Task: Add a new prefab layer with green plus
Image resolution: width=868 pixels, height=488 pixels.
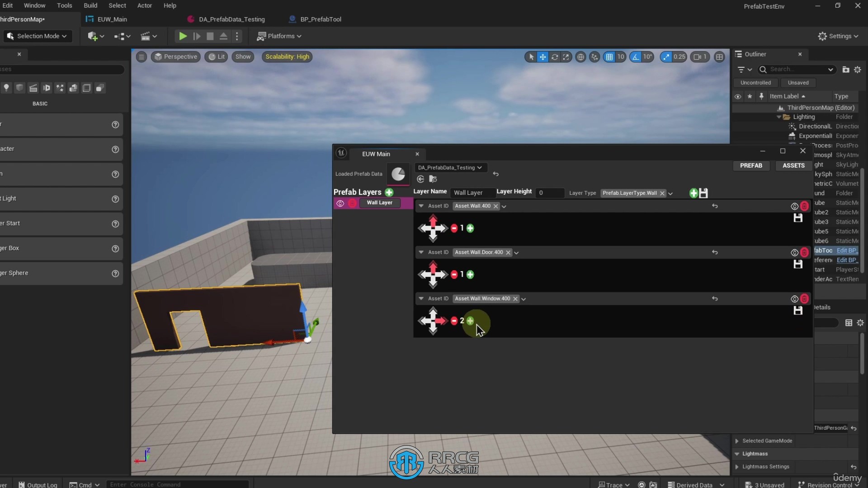Action: (389, 192)
